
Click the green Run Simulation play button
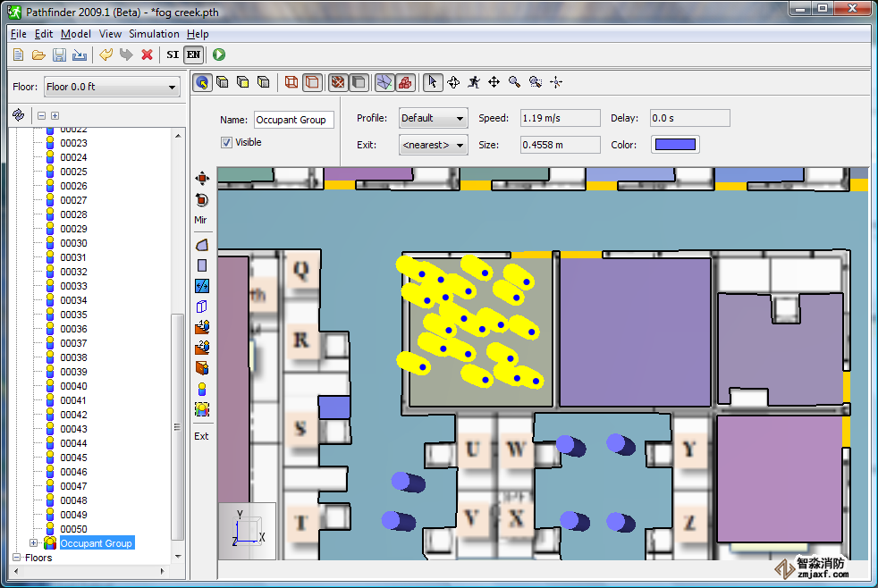click(219, 55)
